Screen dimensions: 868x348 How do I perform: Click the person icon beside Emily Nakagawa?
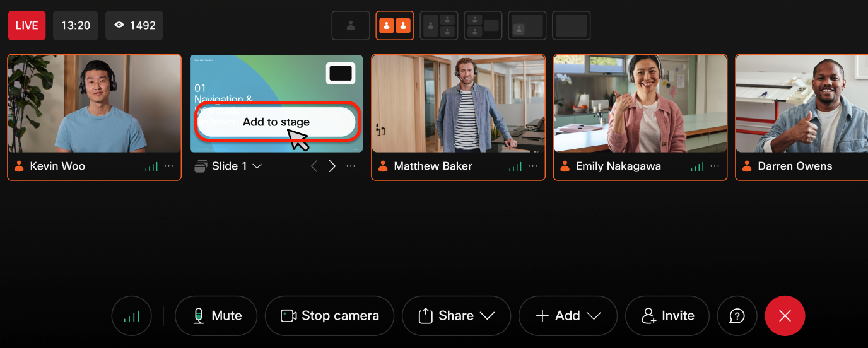tap(565, 166)
